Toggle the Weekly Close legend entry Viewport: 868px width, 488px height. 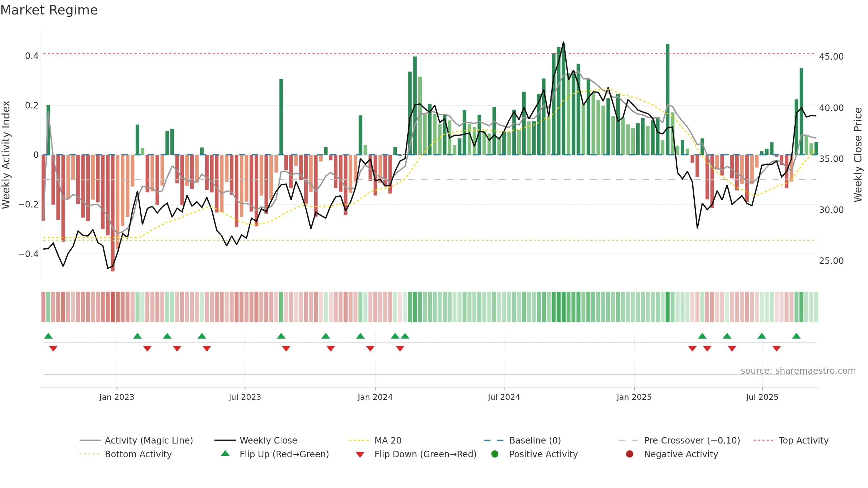tap(256, 440)
